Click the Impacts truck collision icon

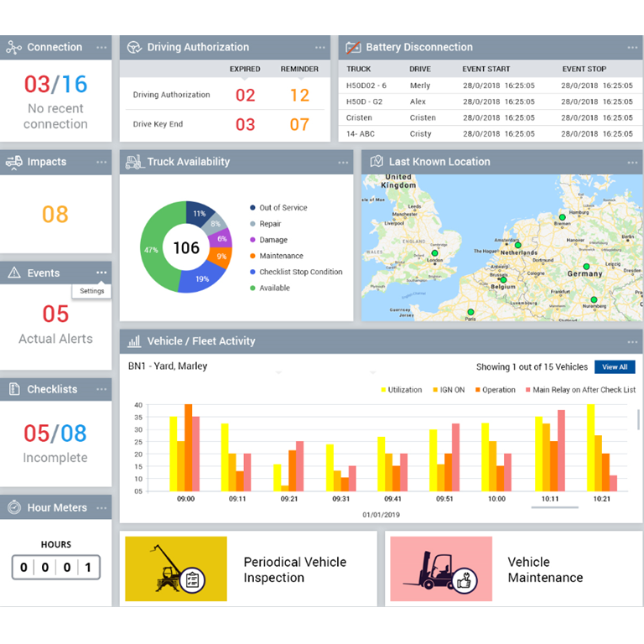[13, 163]
